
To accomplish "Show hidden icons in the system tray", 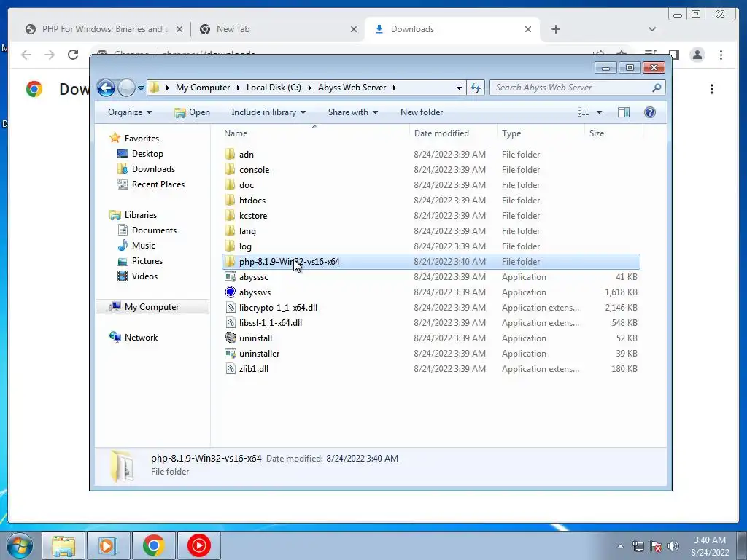I will pyautogui.click(x=620, y=546).
